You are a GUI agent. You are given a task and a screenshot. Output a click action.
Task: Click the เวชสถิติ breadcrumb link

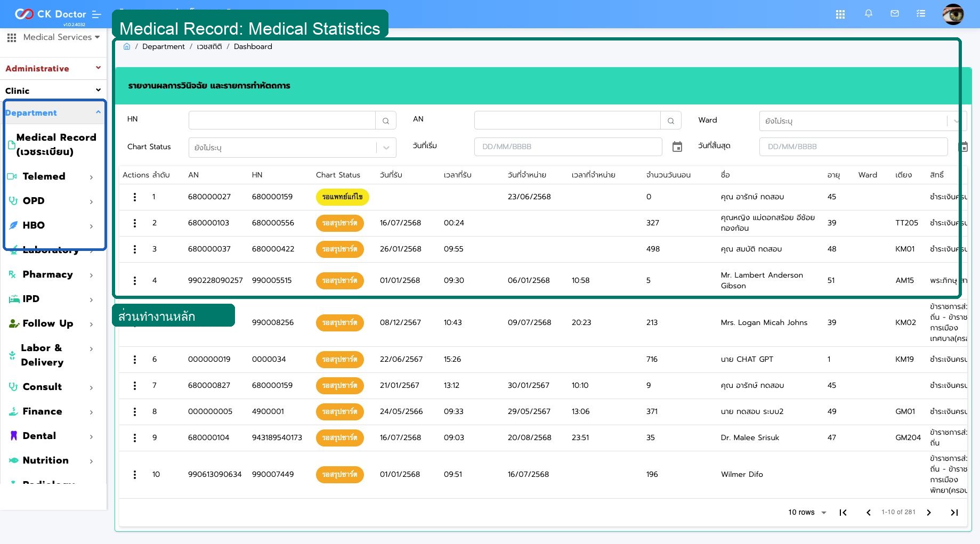pyautogui.click(x=209, y=46)
